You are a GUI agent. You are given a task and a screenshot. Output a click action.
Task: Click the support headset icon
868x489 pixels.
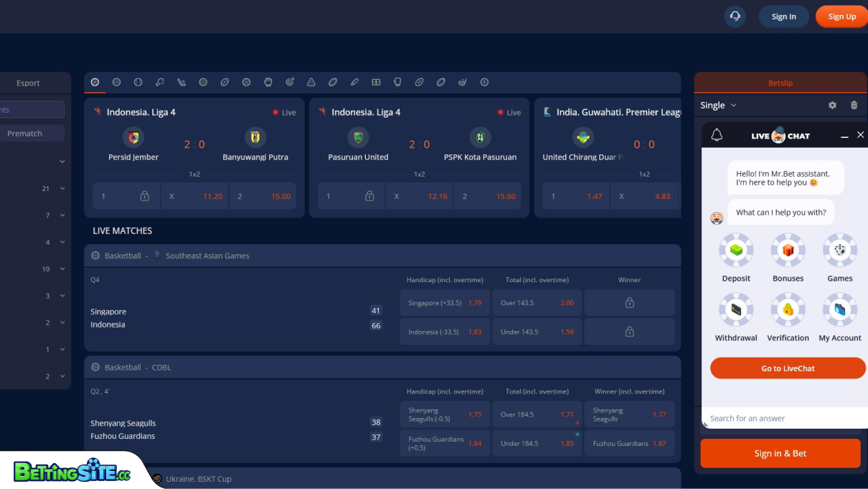(735, 17)
